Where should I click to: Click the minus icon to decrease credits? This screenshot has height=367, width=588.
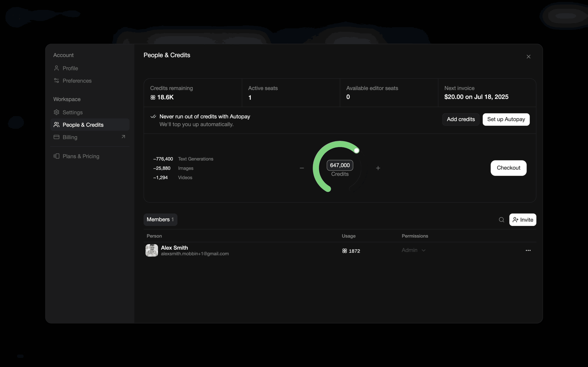302,168
